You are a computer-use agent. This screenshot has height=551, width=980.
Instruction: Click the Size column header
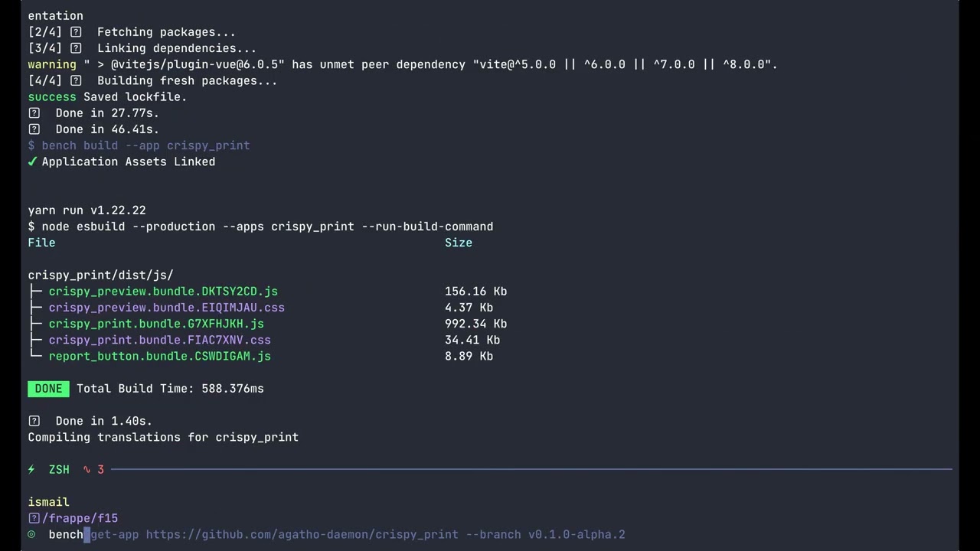pos(458,243)
